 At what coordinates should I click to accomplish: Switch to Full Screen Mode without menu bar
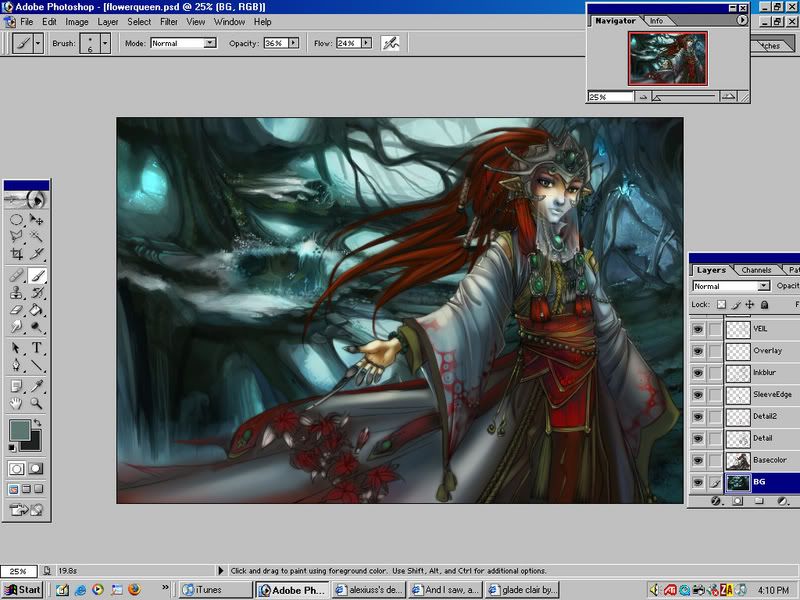(39, 489)
